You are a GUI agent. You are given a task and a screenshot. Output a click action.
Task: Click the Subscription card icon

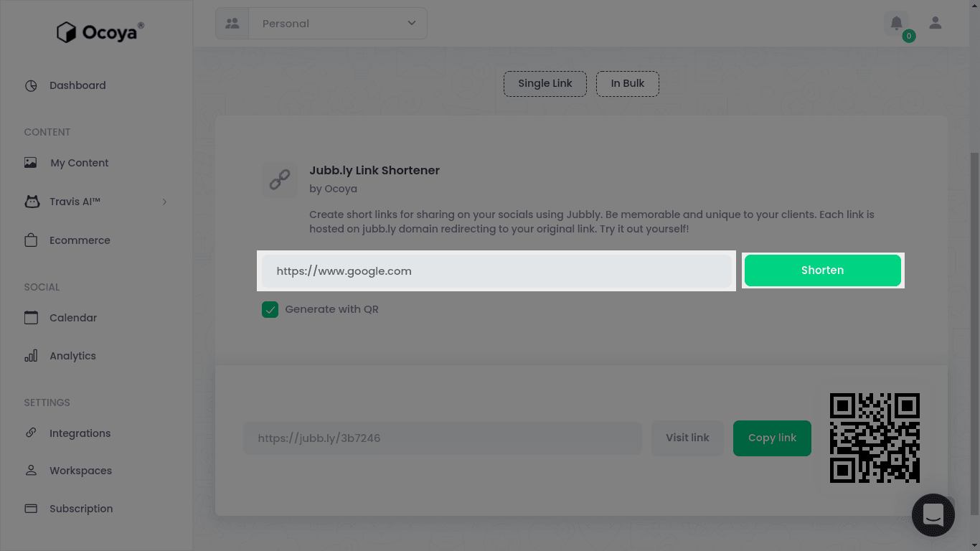(31, 509)
